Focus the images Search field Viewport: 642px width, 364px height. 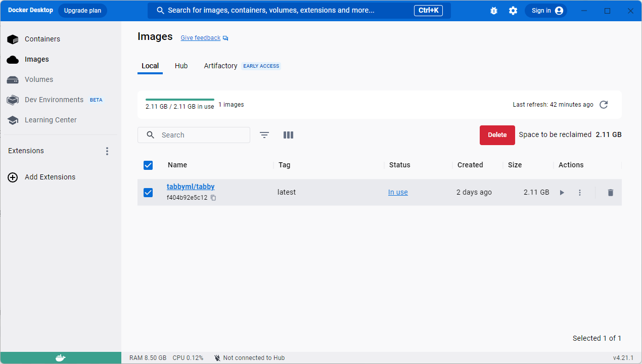[194, 135]
